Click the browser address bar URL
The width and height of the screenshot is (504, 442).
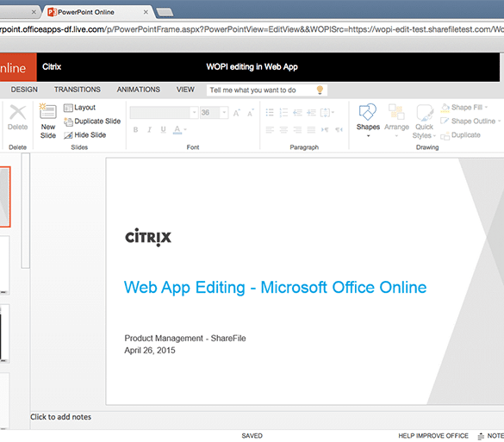252,29
